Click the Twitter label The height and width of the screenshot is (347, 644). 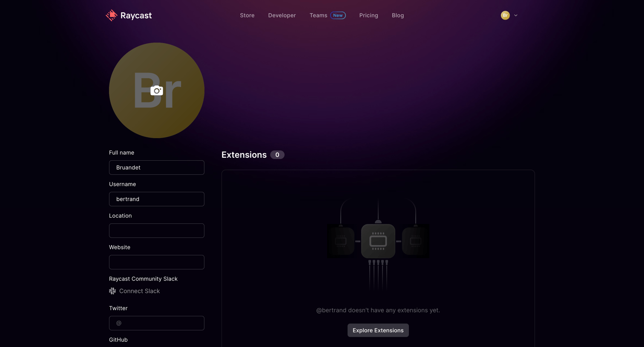[x=118, y=308]
